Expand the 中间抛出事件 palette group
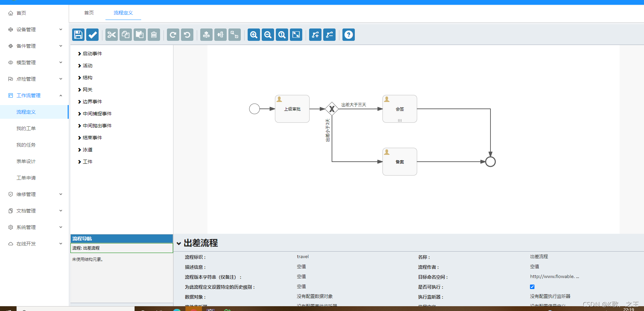 [x=95, y=126]
